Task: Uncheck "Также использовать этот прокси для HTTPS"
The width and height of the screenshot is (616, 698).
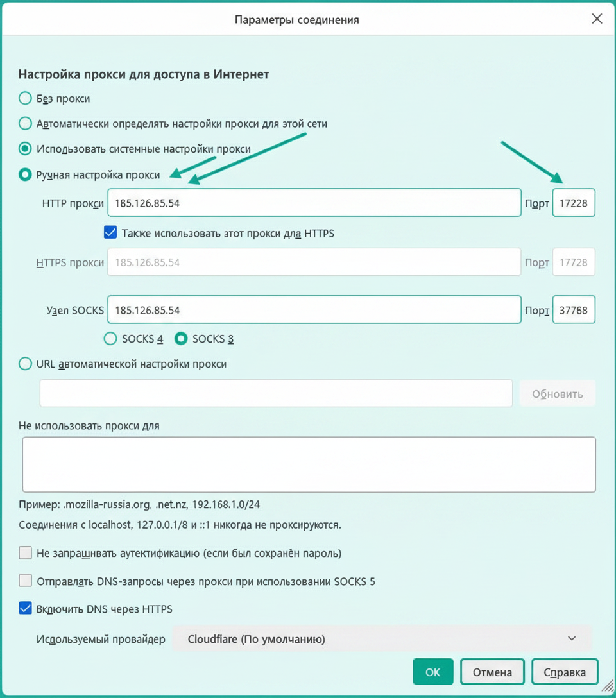Action: 110,233
